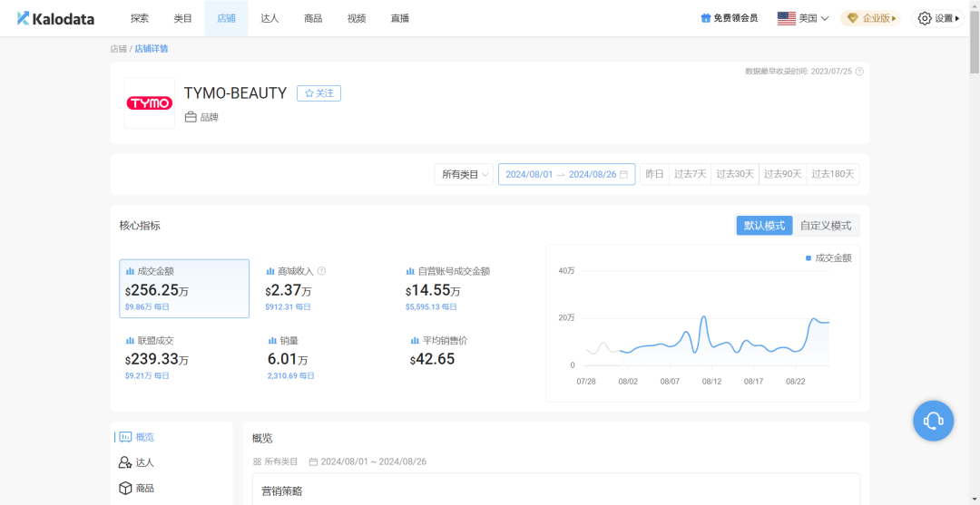980x505 pixels.
Task: Click the 概览 sidebar chart icon
Action: pos(125,437)
